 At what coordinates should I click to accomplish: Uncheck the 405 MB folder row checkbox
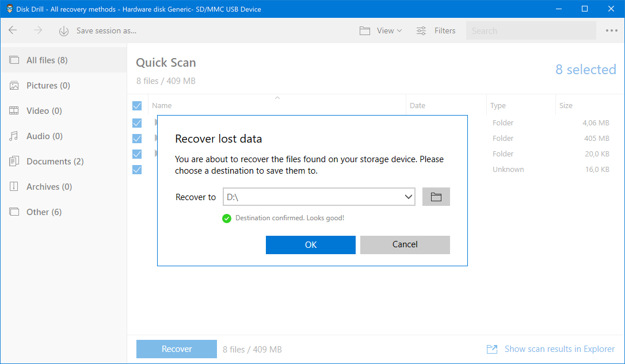coord(137,139)
